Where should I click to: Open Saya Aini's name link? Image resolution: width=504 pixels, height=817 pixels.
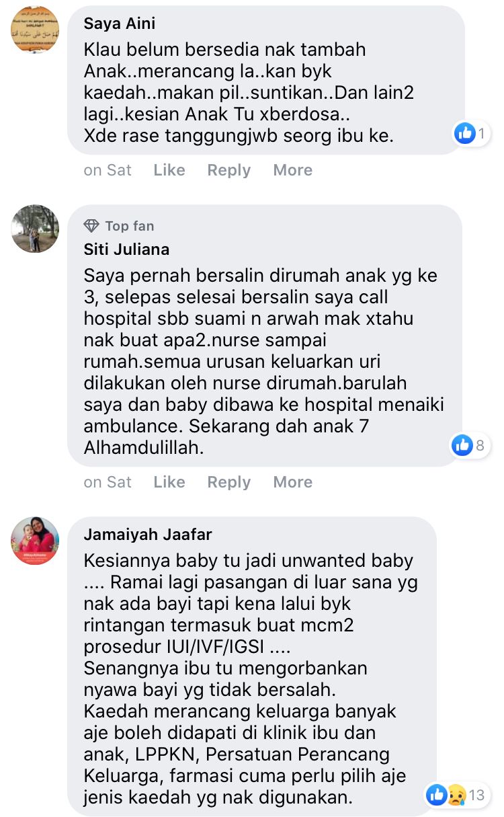120,24
